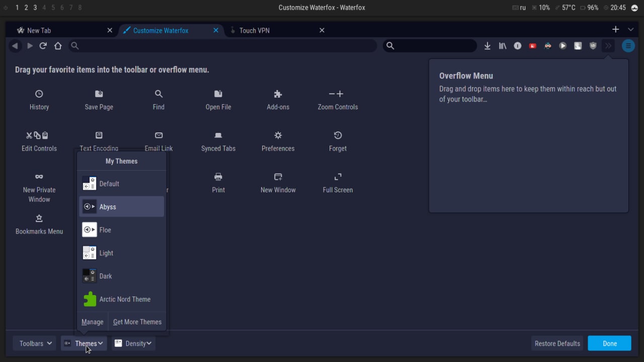Click Get More Themes
This screenshot has height=362, width=644.
coord(137,322)
